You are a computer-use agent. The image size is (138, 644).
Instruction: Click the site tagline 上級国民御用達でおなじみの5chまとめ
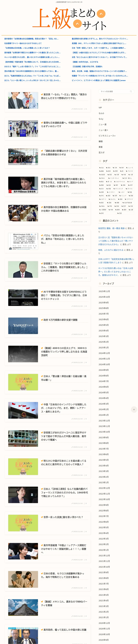click(x=69, y=2)
